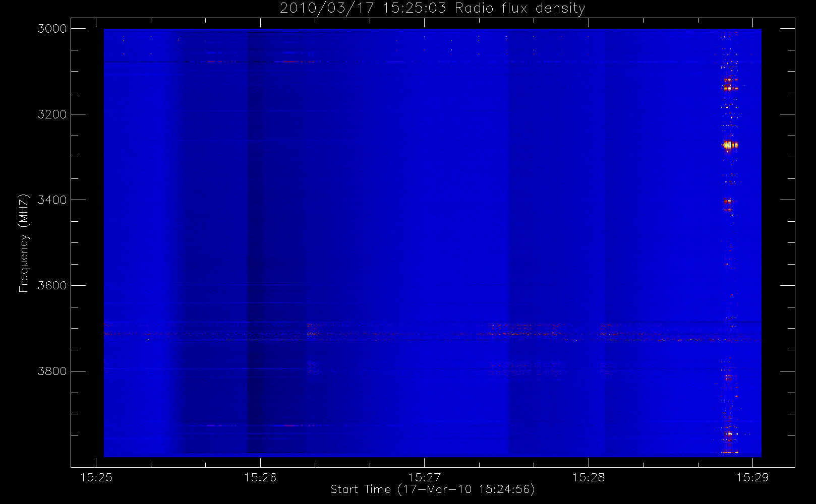Click the 3200 frequency tick label
Screen dimensions: 816x504
(52, 114)
